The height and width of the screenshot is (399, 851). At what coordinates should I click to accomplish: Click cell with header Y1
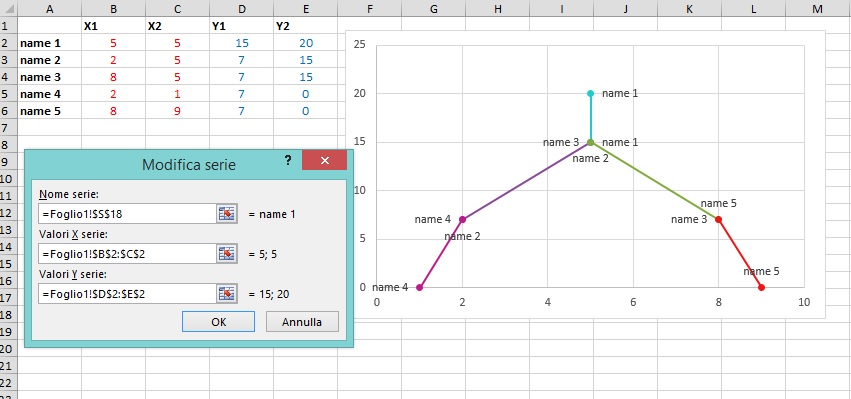[x=242, y=26]
